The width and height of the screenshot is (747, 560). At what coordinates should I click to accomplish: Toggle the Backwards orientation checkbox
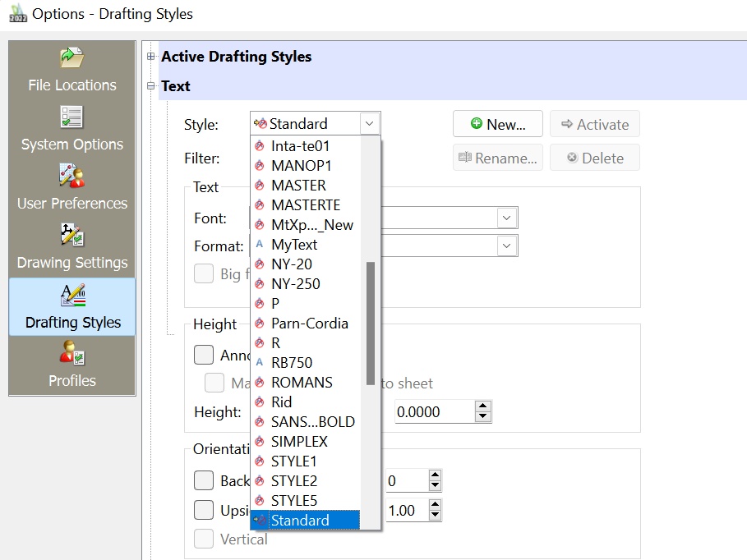point(204,480)
